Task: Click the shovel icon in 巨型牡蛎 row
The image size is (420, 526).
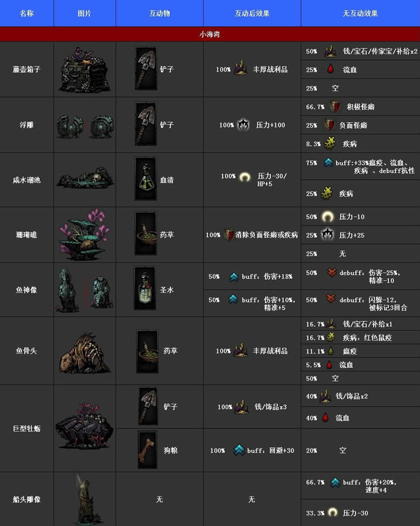Action: click(x=148, y=406)
